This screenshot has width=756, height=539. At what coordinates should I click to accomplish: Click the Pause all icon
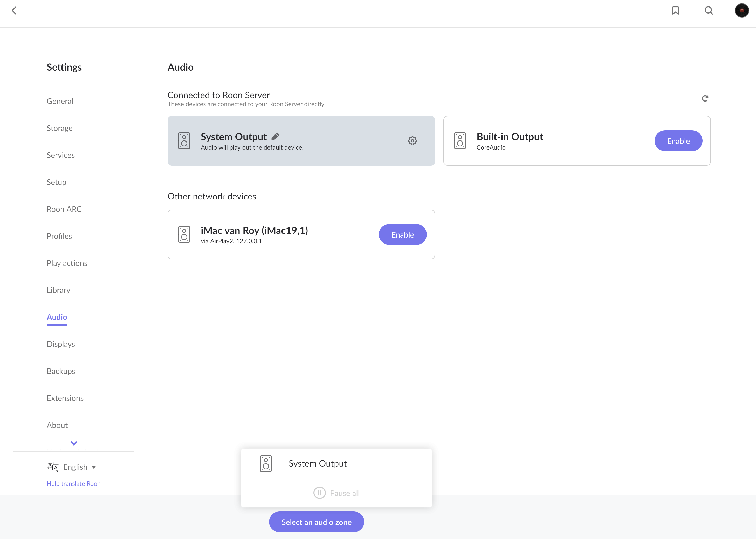click(x=320, y=493)
